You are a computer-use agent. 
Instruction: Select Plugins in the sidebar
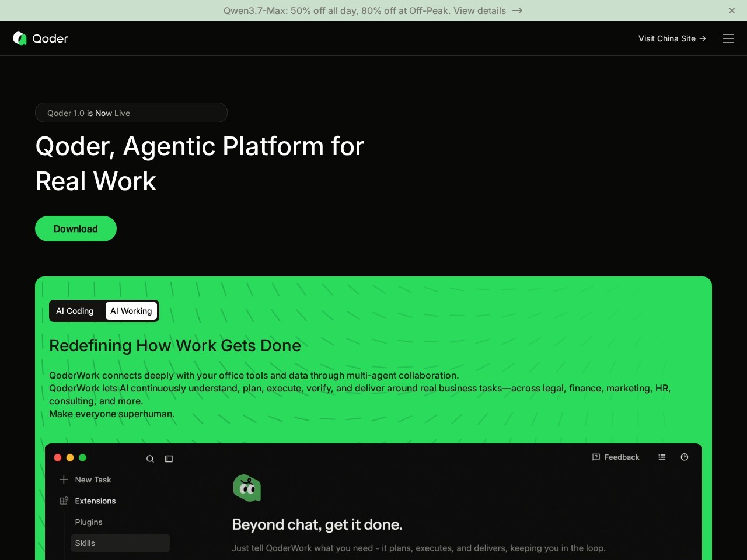tap(89, 522)
